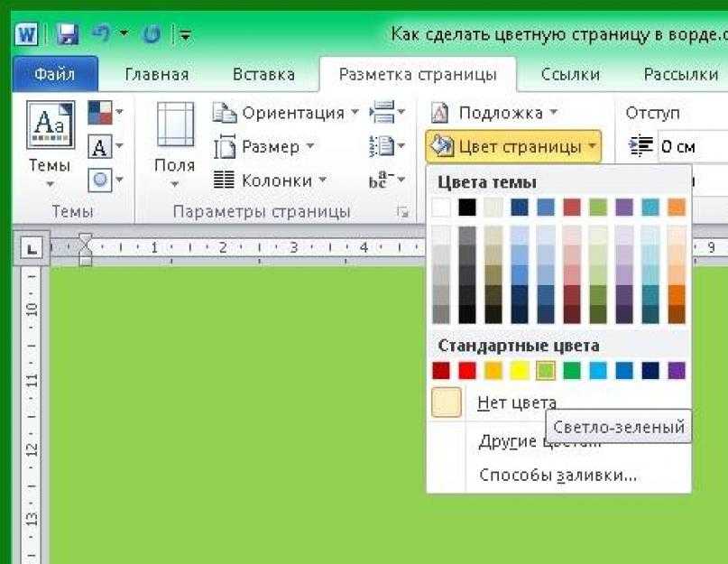
Task: Open the Файл tab
Action: (x=55, y=74)
